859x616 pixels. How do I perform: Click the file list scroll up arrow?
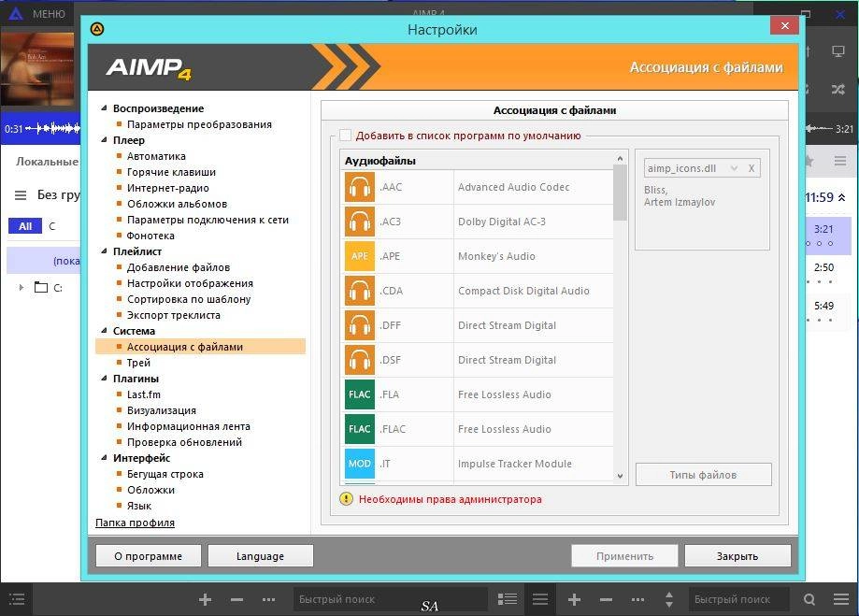(620, 158)
